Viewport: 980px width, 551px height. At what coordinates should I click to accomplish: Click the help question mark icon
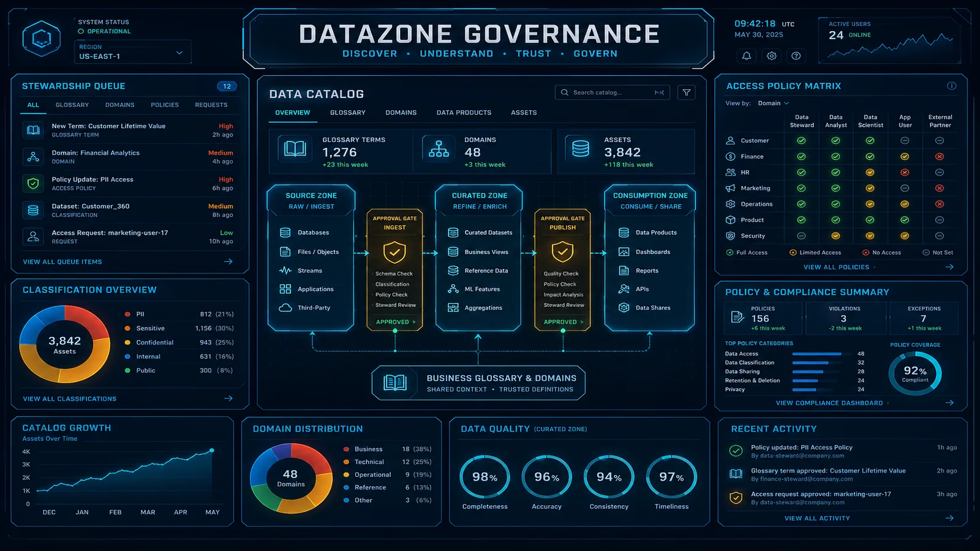(x=796, y=56)
